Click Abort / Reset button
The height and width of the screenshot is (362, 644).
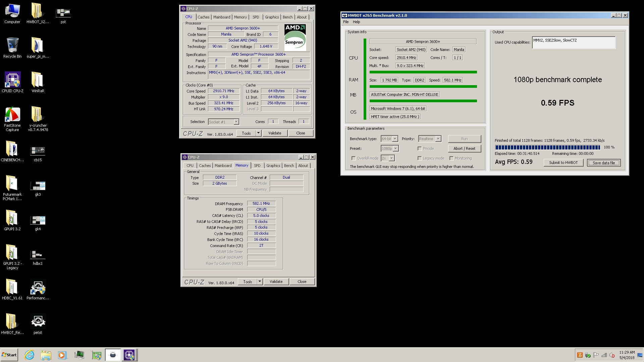tap(464, 148)
